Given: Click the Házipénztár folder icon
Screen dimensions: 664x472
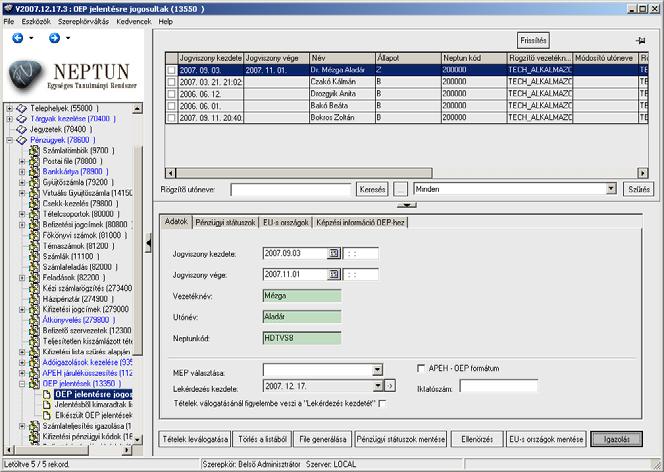Looking at the screenshot, I should [34, 299].
